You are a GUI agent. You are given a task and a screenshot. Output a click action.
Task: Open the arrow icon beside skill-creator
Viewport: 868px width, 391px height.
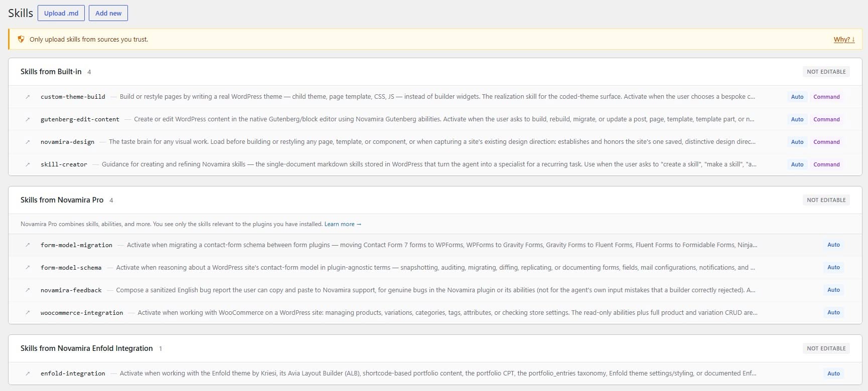click(28, 164)
